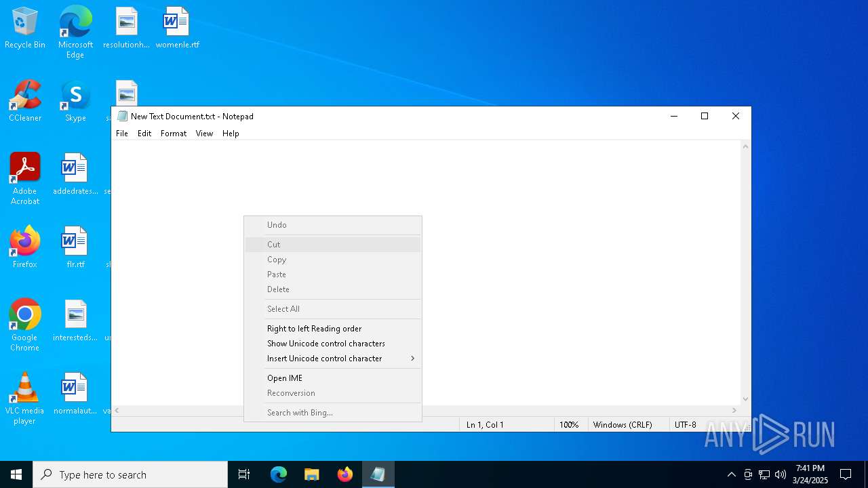Choose Right to left Reading order
Image resolution: width=868 pixels, height=488 pixels.
(333, 329)
